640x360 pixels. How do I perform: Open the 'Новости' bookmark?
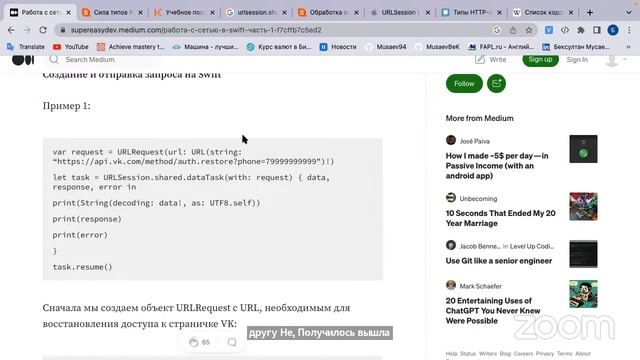pos(338,47)
